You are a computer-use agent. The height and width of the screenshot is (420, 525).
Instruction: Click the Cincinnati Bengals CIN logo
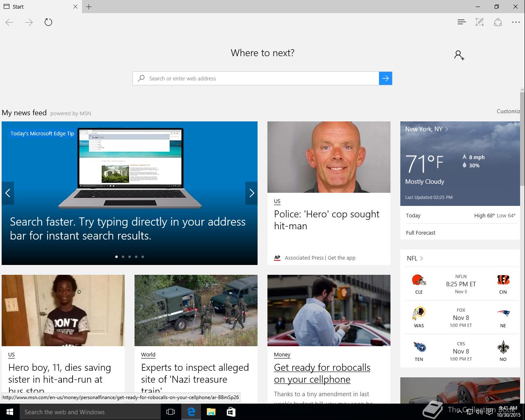click(503, 281)
